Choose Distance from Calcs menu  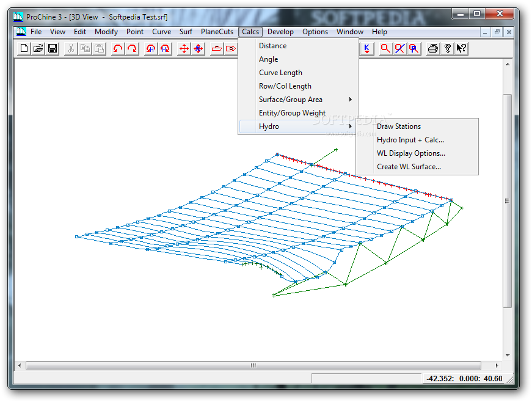click(x=299, y=46)
